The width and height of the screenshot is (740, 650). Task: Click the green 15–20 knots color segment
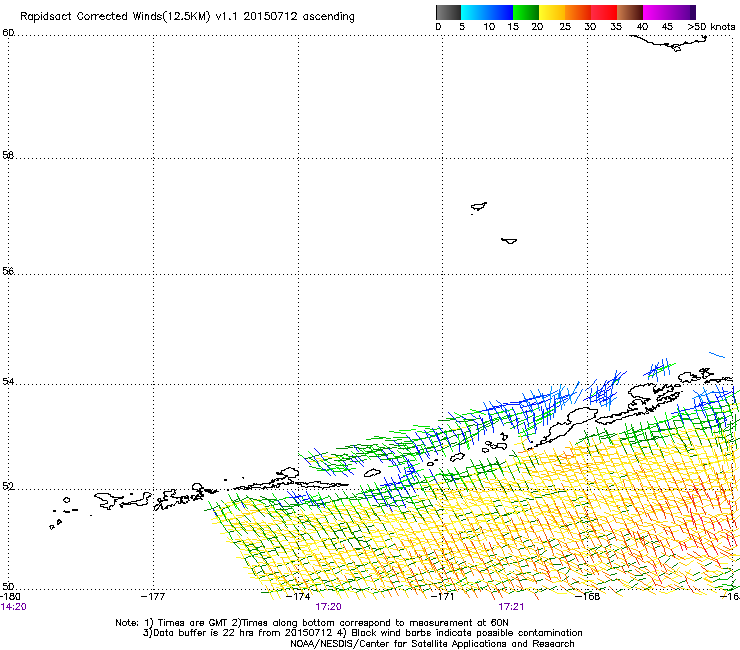click(526, 12)
